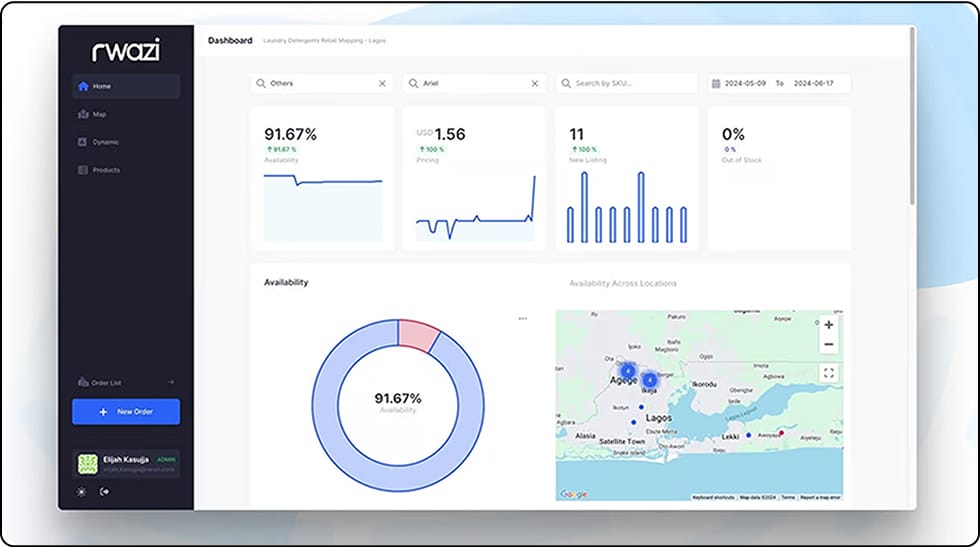Viewport: 980px width, 547px height.
Task: Open the date range calendar icon
Action: coord(716,83)
